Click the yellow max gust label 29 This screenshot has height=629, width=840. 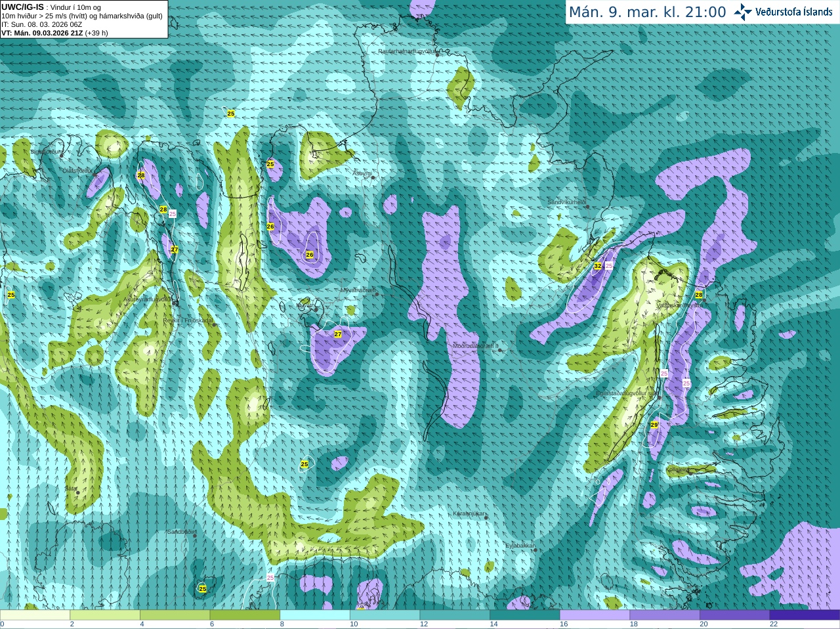coord(654,425)
